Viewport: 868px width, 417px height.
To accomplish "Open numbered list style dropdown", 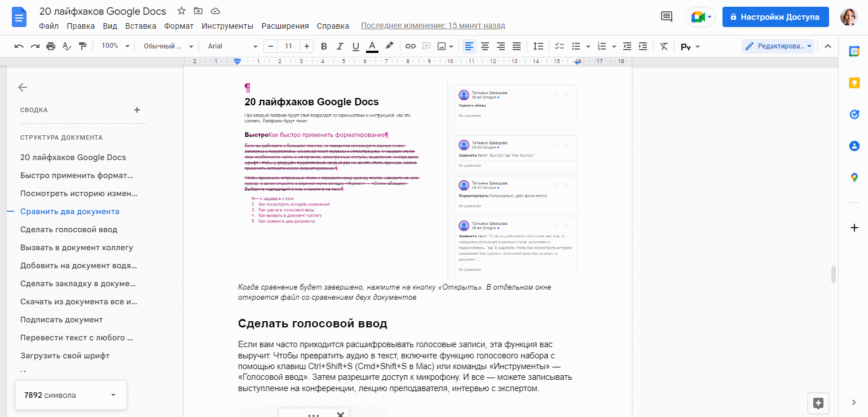I will point(614,46).
